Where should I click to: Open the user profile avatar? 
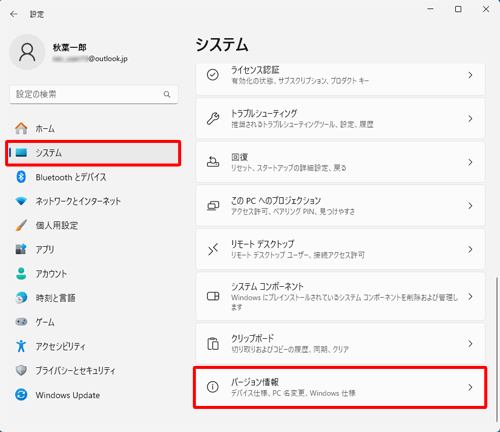[27, 52]
